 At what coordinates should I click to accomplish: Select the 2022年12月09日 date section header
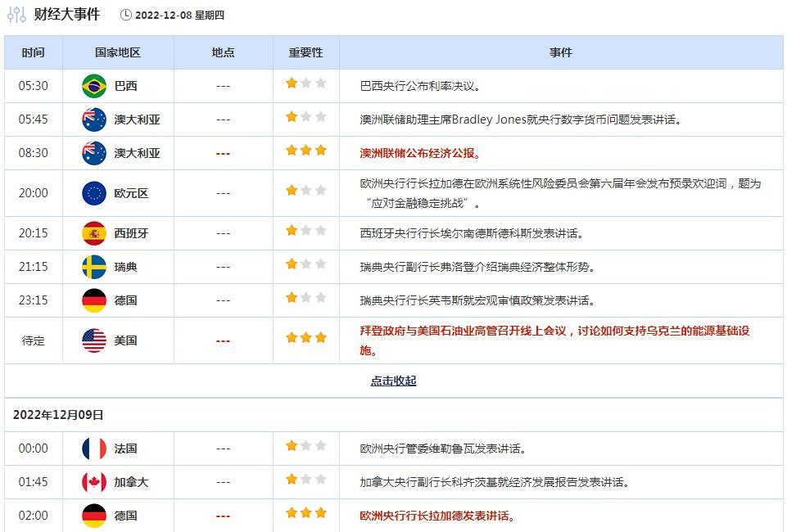coord(58,415)
